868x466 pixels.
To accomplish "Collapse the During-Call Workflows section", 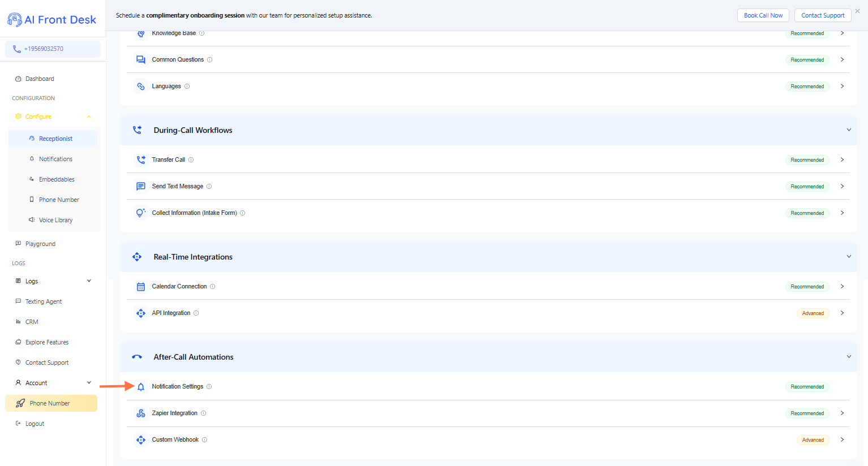I will [849, 130].
